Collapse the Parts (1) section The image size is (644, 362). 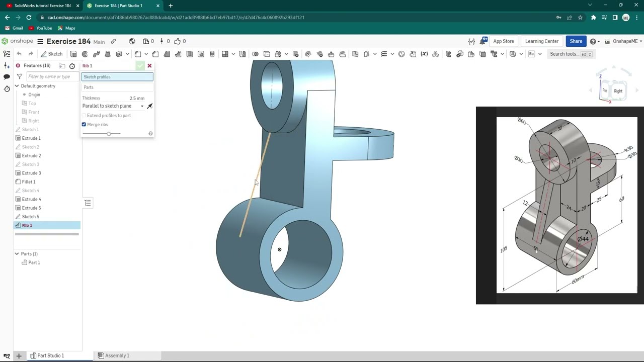coord(17,254)
